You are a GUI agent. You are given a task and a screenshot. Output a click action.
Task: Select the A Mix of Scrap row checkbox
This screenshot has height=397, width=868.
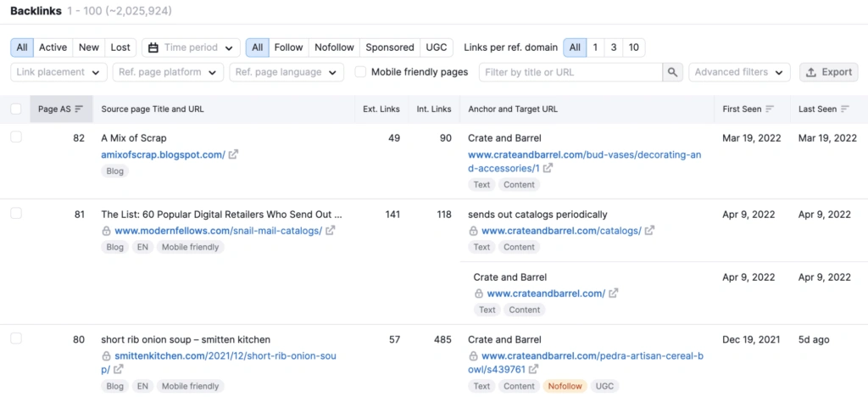pyautogui.click(x=16, y=137)
